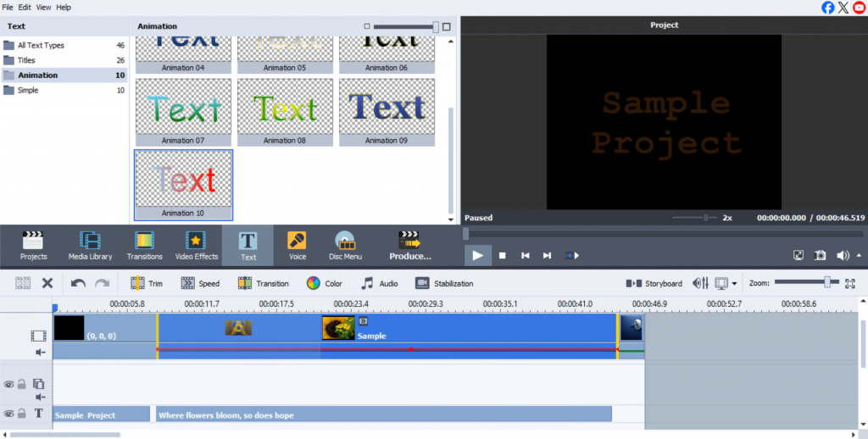Select All Text Types category
868x439 pixels.
point(64,46)
